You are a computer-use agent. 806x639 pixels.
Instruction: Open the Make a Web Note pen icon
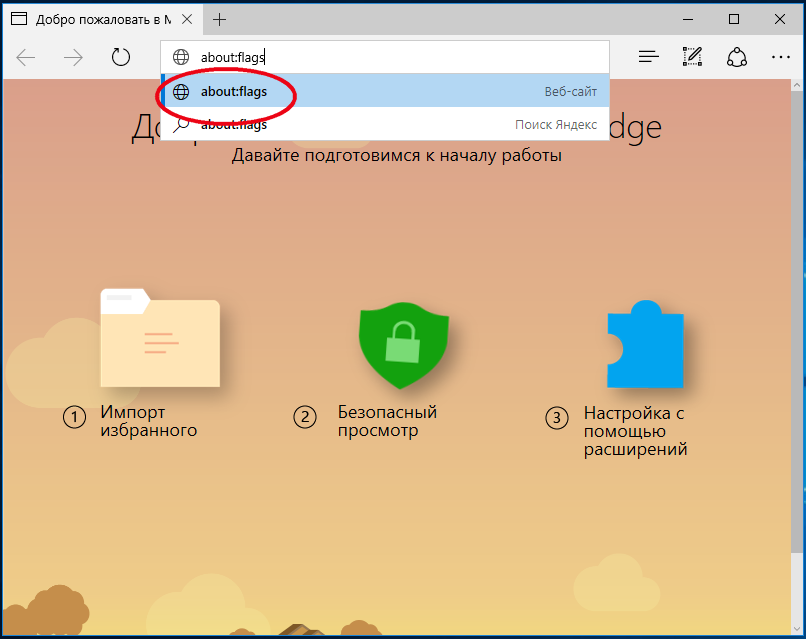[692, 57]
